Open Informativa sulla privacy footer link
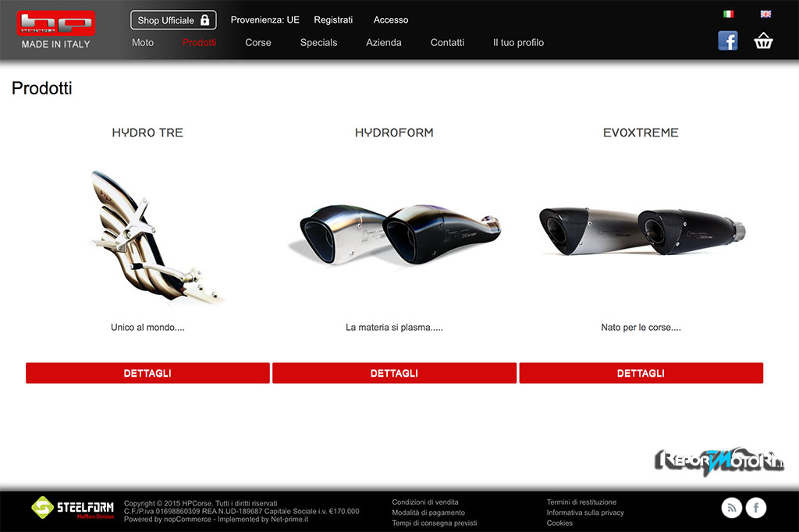Screen dimensions: 799x532 (585, 512)
